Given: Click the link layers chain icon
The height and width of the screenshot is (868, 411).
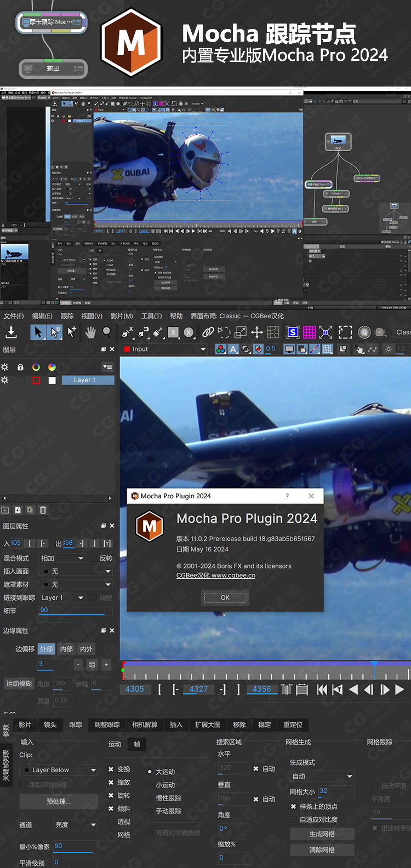Looking at the screenshot, I should coord(208,332).
